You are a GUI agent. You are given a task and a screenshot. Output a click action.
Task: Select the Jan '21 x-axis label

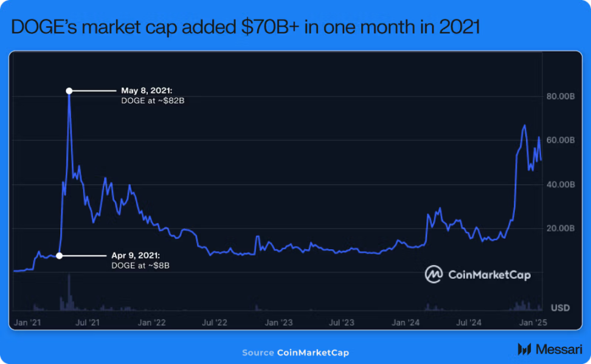click(27, 323)
